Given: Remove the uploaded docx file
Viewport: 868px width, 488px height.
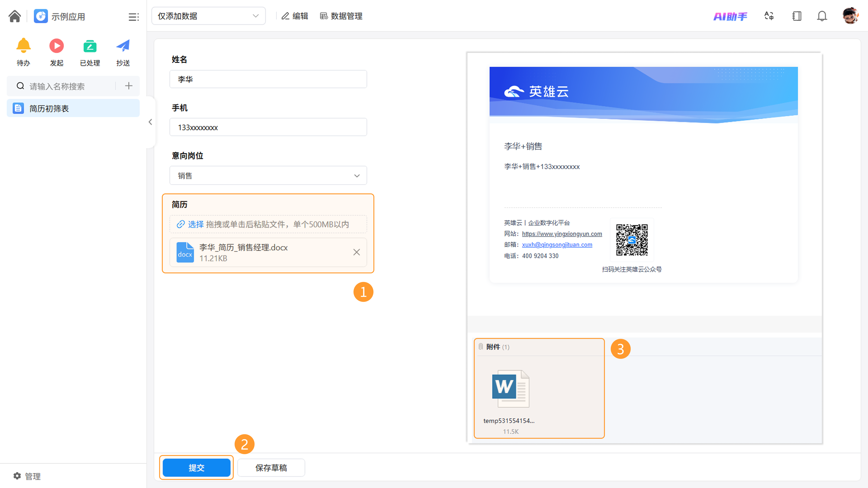Looking at the screenshot, I should 356,252.
